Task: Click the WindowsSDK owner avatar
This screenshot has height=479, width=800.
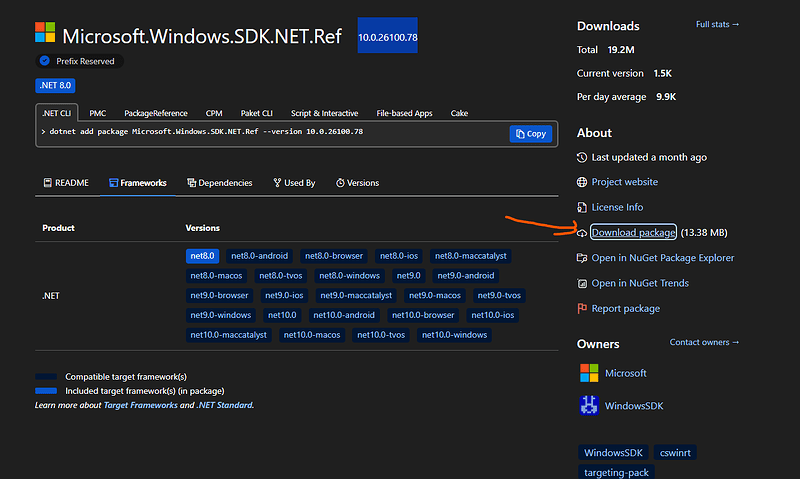Action: point(589,406)
